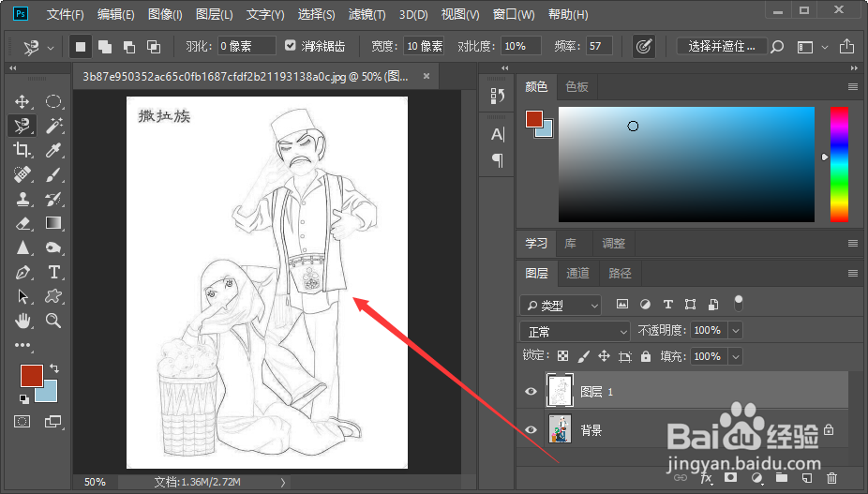Select the Crop tool

[x=22, y=150]
